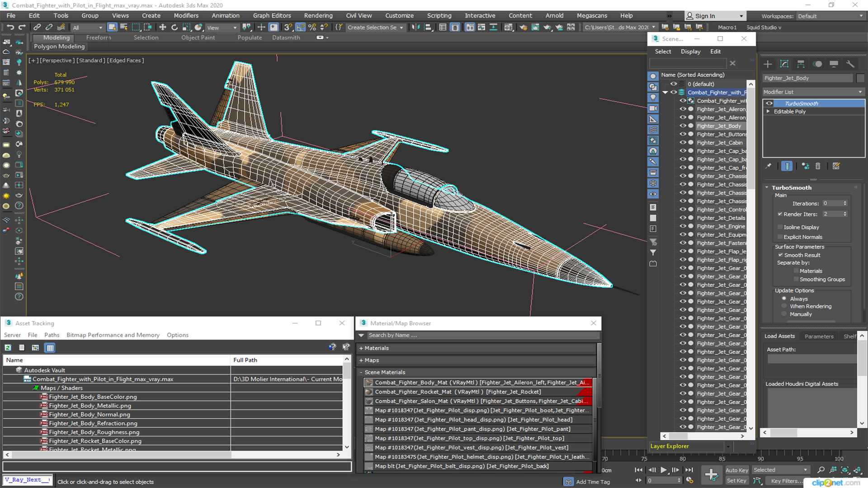Screen dimensions: 868x488
Task: Refresh the Asset Tracking list
Action: pyautogui.click(x=8, y=347)
